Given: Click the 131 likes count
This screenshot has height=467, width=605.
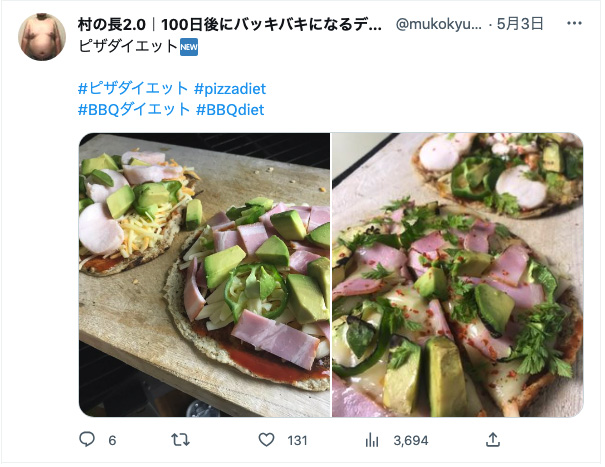Looking at the screenshot, I should pos(299,440).
